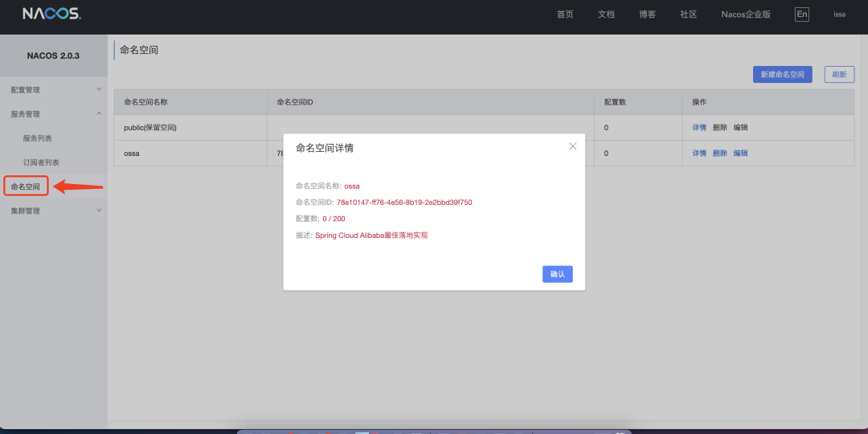Click 编辑 in the ossa row
This screenshot has height=434, width=868.
pyautogui.click(x=741, y=154)
